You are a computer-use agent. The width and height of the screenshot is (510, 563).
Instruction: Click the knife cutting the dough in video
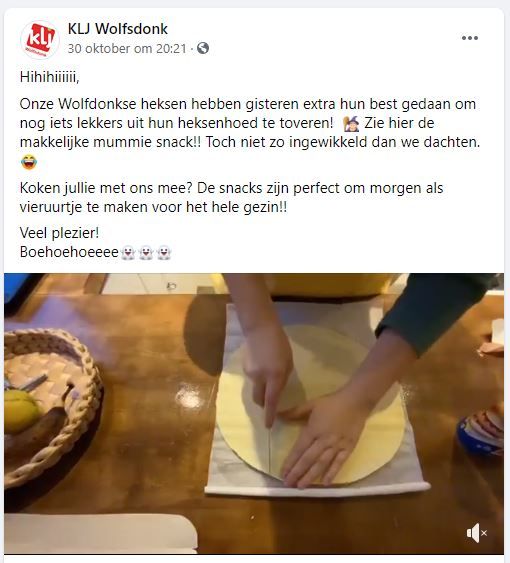click(x=270, y=440)
